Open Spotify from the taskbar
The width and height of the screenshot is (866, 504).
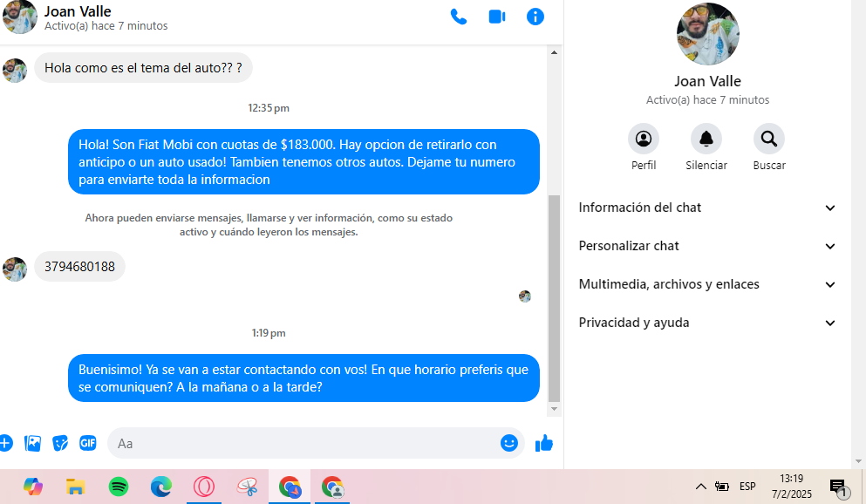pyautogui.click(x=119, y=487)
